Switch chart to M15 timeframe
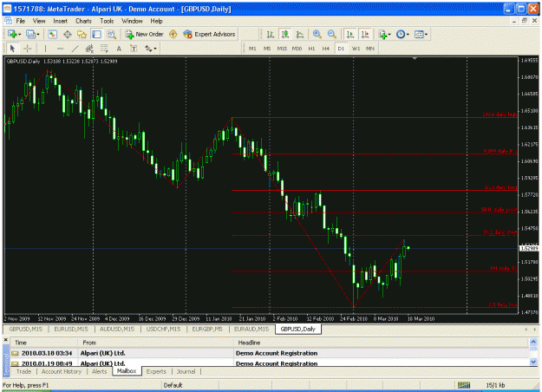Screen dimensions: 542x392 pyautogui.click(x=282, y=49)
